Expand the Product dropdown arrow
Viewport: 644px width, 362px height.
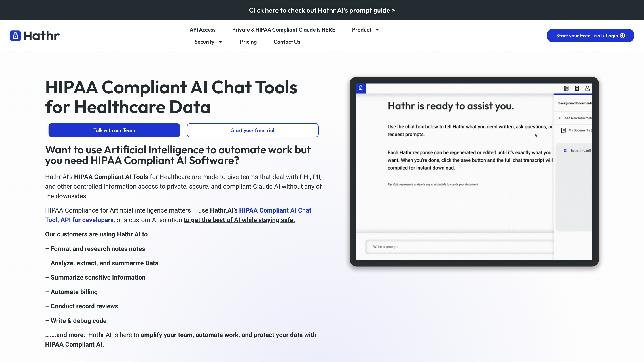pyautogui.click(x=377, y=30)
